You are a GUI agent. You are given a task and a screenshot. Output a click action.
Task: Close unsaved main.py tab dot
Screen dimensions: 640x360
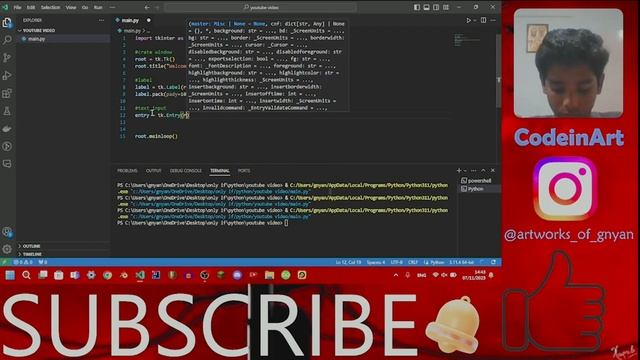click(149, 20)
